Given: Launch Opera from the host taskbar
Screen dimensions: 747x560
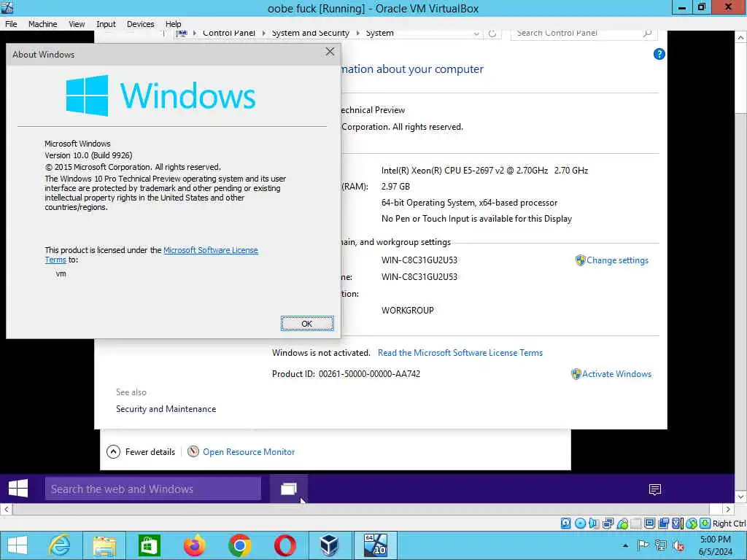Looking at the screenshot, I should tap(285, 545).
